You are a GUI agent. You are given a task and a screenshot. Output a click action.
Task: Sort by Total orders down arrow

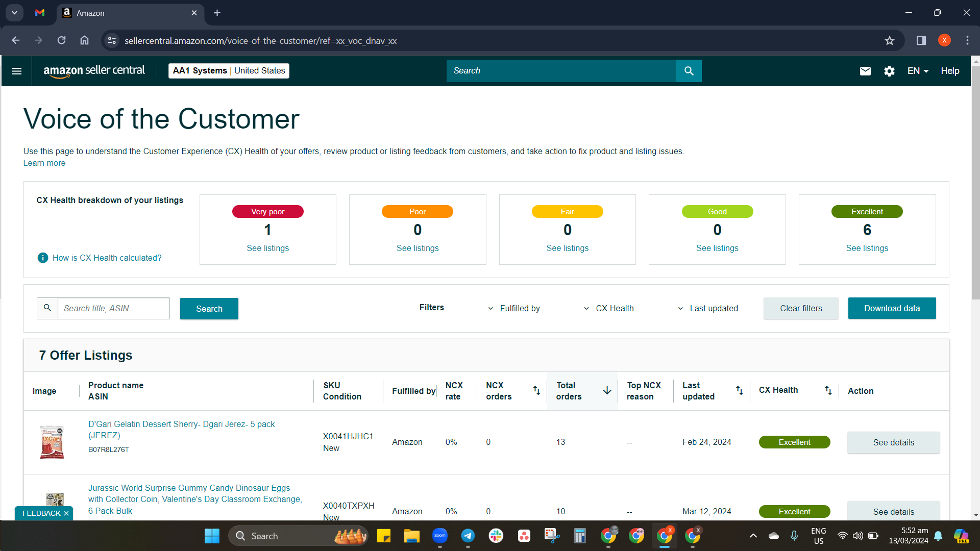pyautogui.click(x=607, y=390)
